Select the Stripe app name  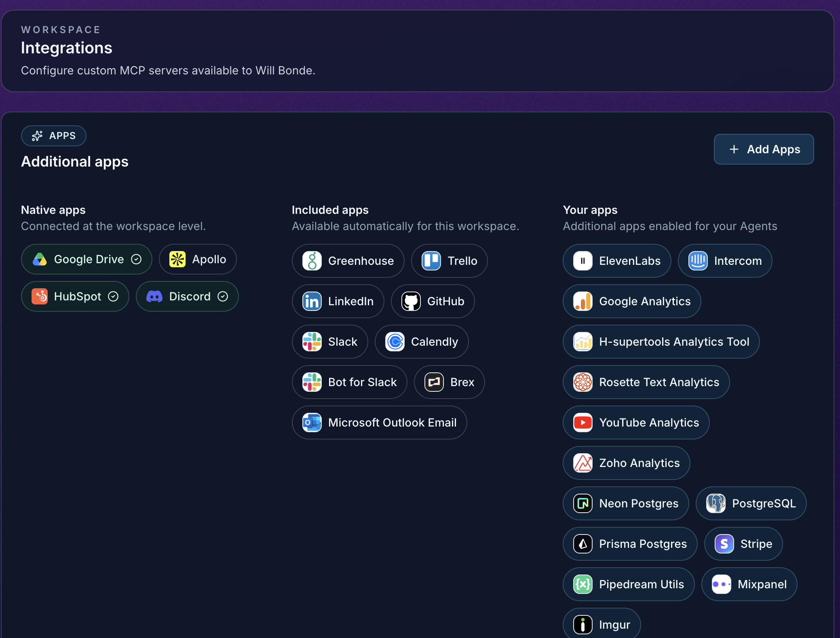click(x=756, y=544)
